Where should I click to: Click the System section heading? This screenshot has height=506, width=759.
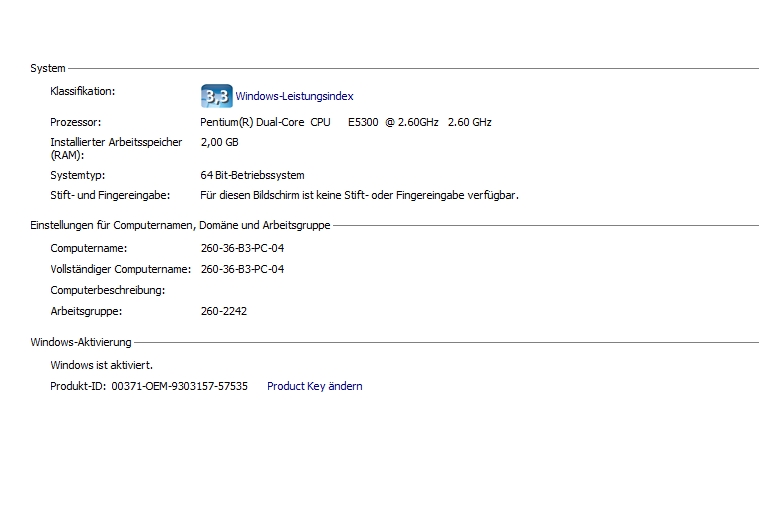click(x=48, y=68)
